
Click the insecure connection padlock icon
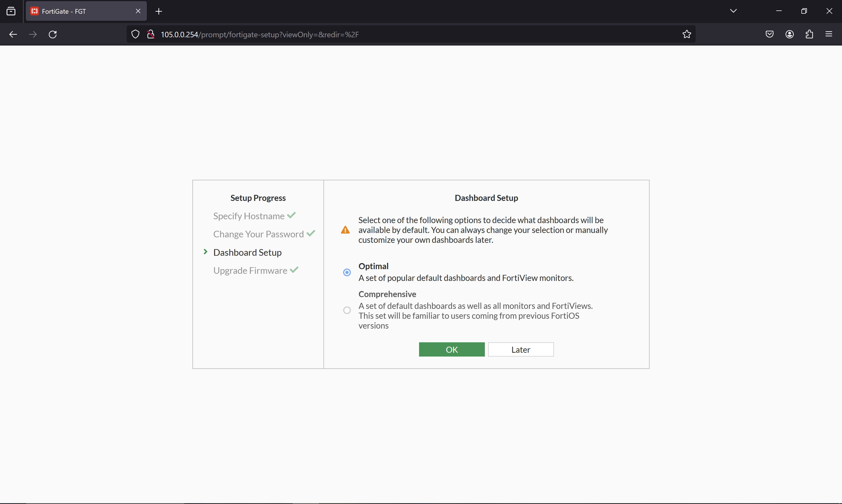[151, 34]
